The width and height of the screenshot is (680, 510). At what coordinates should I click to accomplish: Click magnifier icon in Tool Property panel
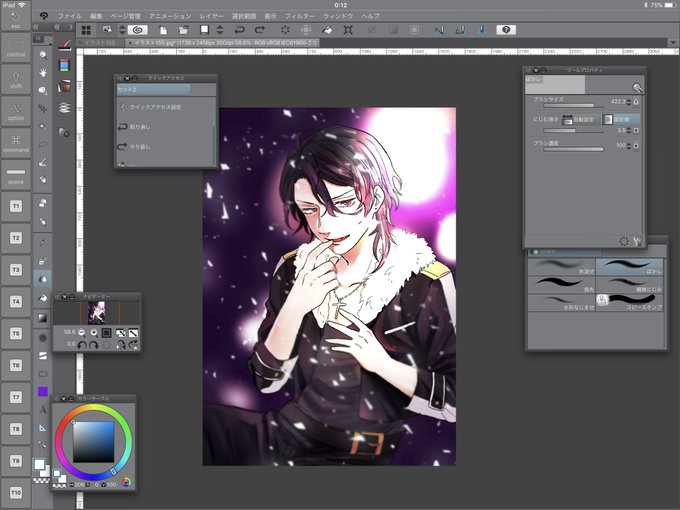pyautogui.click(x=637, y=88)
